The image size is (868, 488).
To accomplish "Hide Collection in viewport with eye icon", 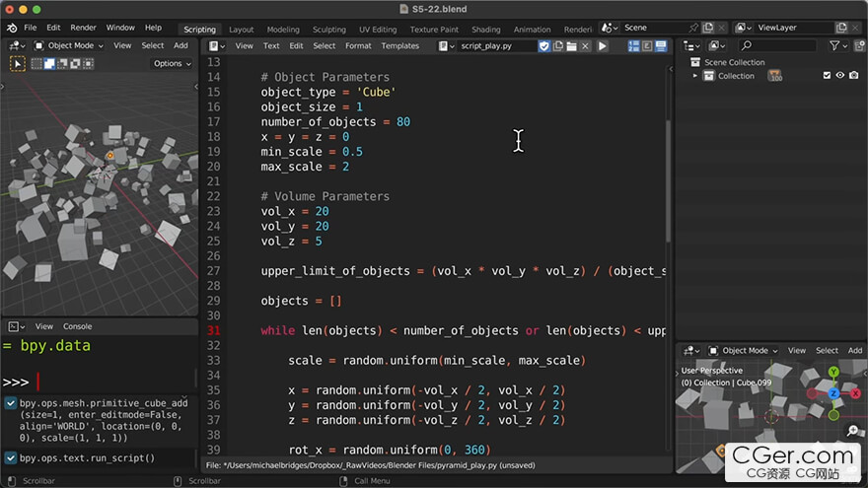I will (840, 76).
